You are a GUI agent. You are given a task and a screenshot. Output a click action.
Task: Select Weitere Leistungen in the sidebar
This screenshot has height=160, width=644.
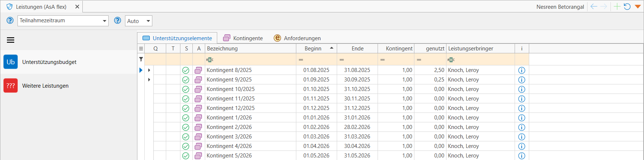point(45,86)
